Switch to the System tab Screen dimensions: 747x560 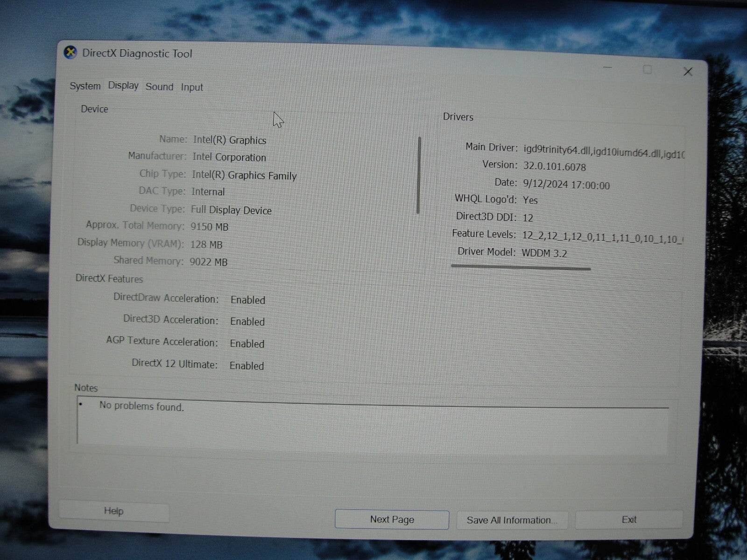pos(85,86)
